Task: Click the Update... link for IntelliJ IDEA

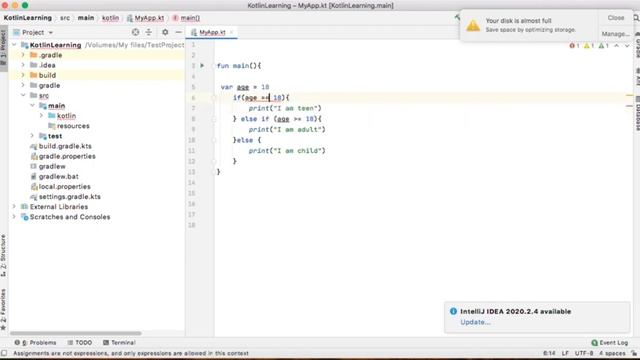Action: point(475,322)
